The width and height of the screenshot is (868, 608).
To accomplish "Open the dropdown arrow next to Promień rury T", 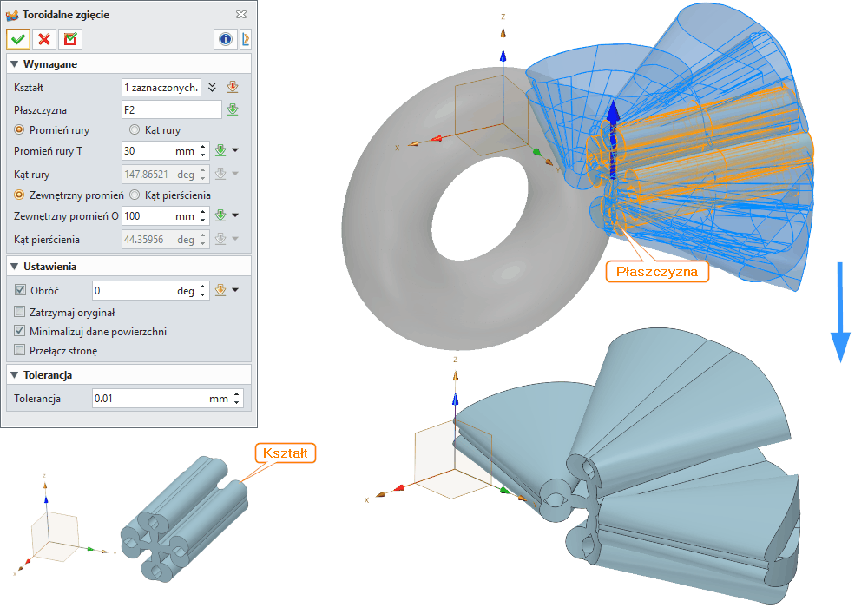I will [x=235, y=150].
